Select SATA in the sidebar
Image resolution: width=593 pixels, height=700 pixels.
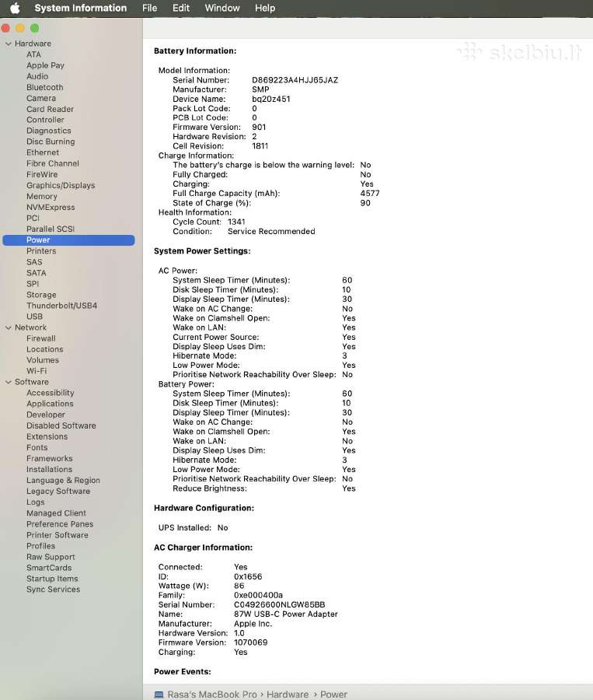[x=37, y=273]
